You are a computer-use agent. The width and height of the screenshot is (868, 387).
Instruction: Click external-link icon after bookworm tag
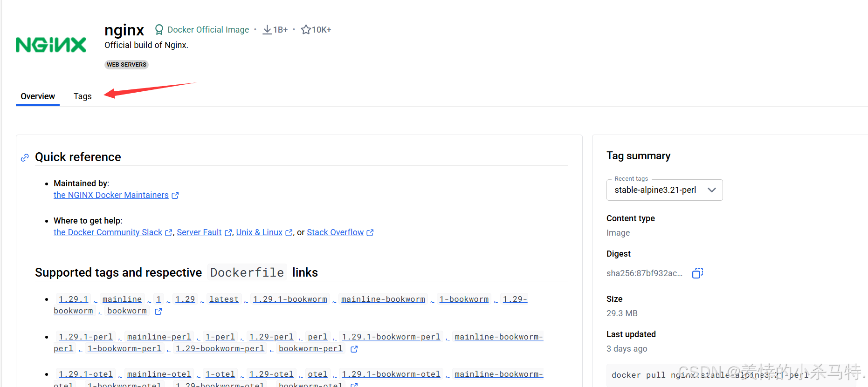click(158, 312)
